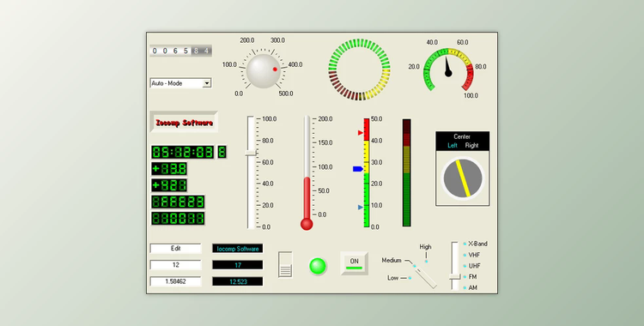Click the circular LED ring gauge
The height and width of the screenshot is (326, 644).
(x=360, y=69)
